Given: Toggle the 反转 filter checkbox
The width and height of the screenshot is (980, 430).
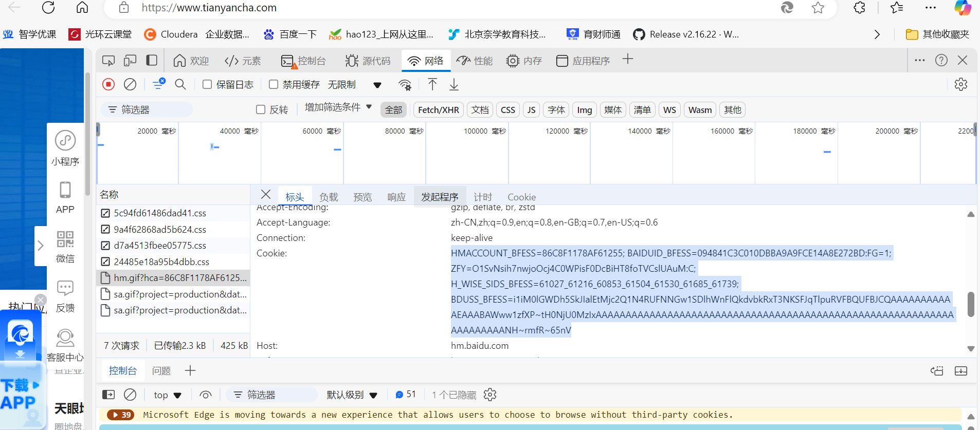Looking at the screenshot, I should 261,109.
